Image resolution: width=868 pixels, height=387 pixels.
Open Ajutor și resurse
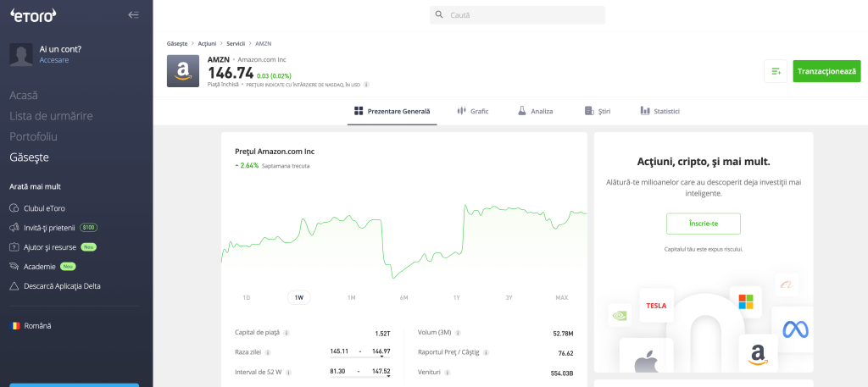pos(50,247)
